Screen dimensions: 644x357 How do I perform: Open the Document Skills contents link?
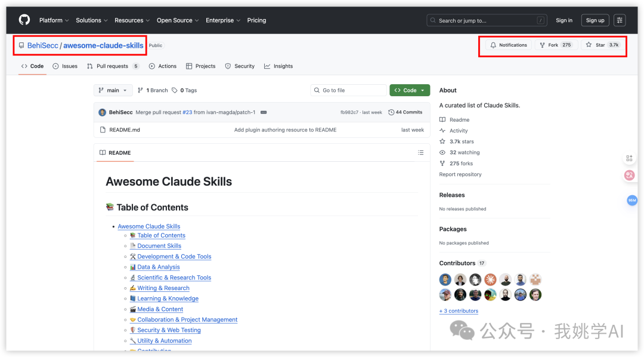coord(159,246)
